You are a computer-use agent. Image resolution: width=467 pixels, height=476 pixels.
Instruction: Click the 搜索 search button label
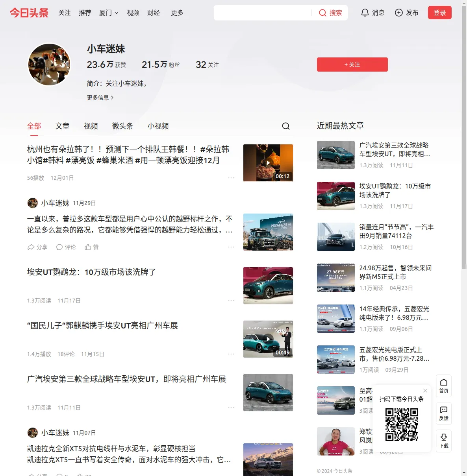pos(336,13)
